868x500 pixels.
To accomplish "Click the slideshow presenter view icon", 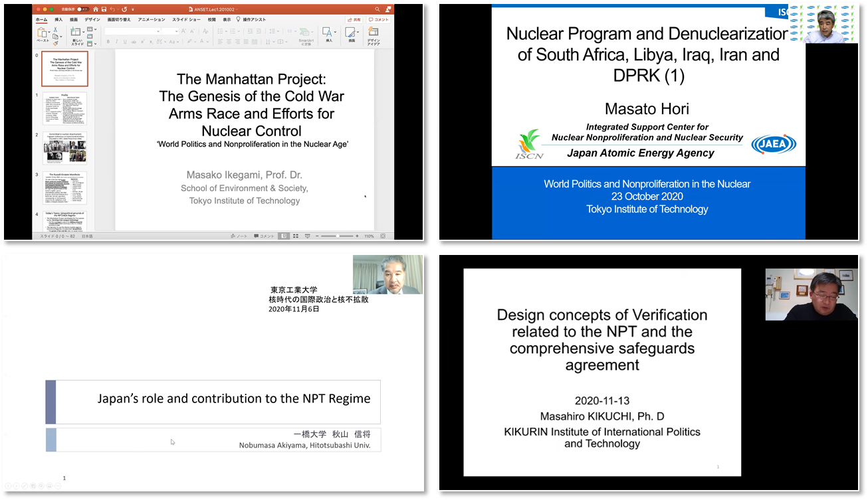I will tap(307, 236).
